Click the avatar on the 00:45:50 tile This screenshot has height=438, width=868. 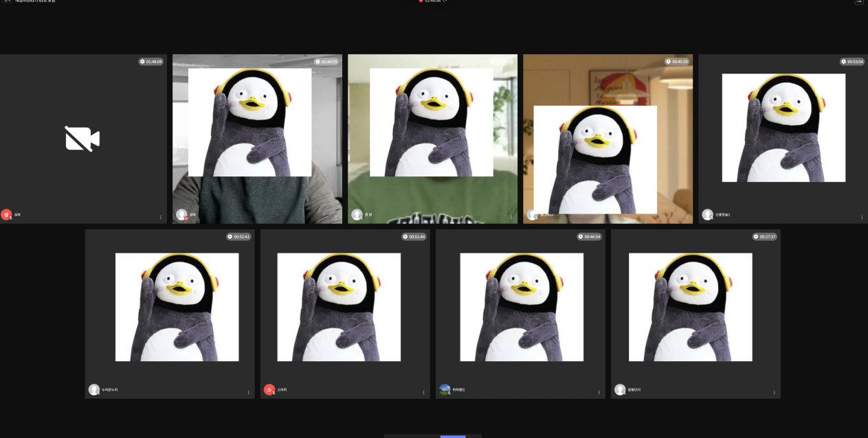532,214
